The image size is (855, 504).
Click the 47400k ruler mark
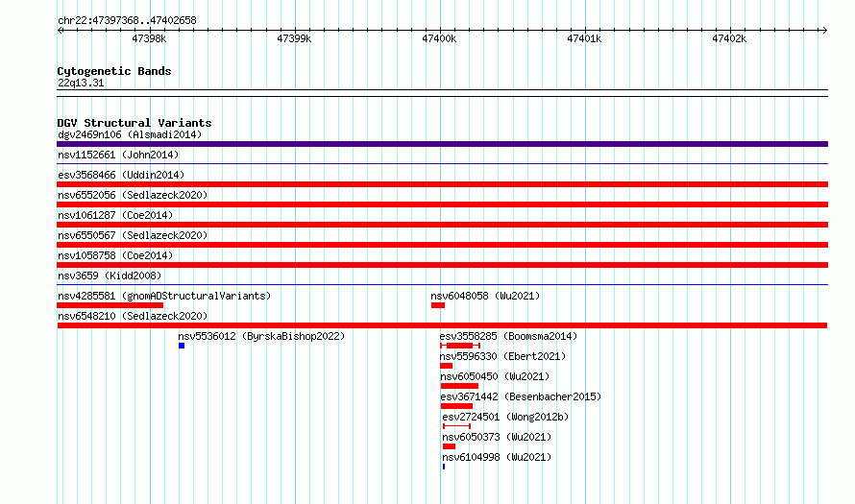[x=439, y=38]
